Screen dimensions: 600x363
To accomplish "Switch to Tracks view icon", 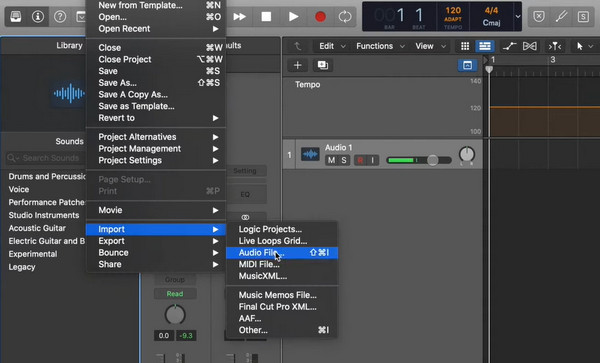I will click(x=484, y=46).
